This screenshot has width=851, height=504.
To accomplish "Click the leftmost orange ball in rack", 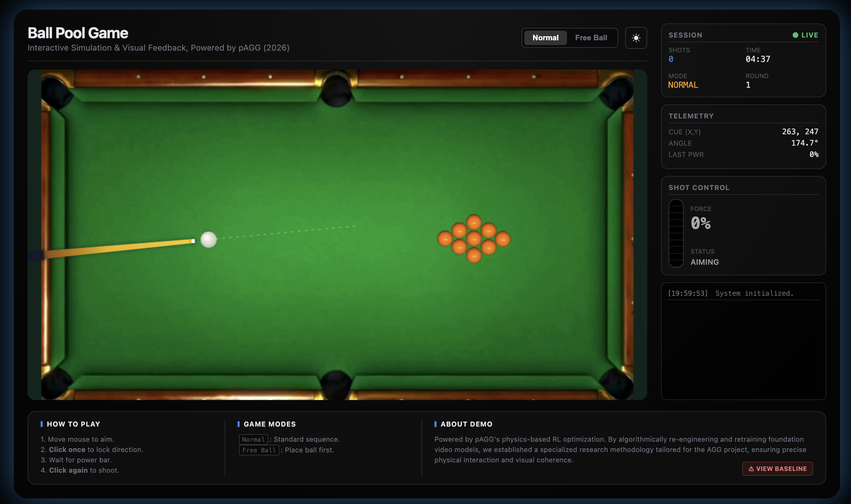I will pos(445,239).
